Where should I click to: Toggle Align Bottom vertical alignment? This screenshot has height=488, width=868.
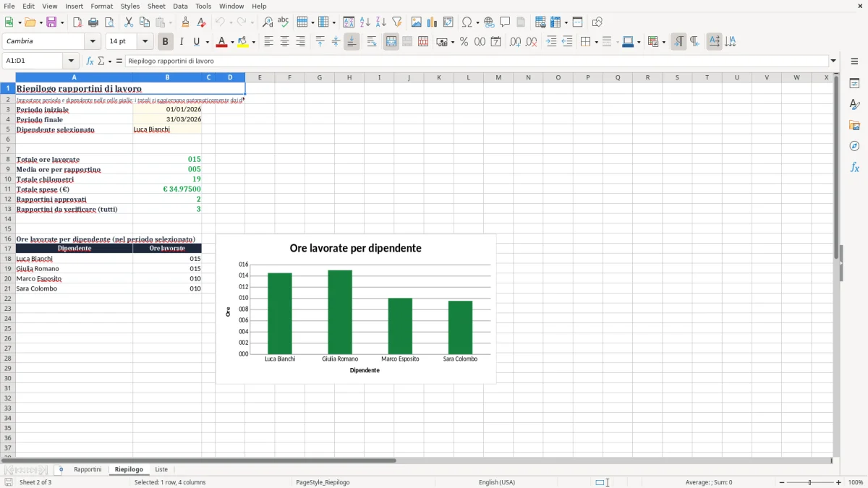[352, 42]
